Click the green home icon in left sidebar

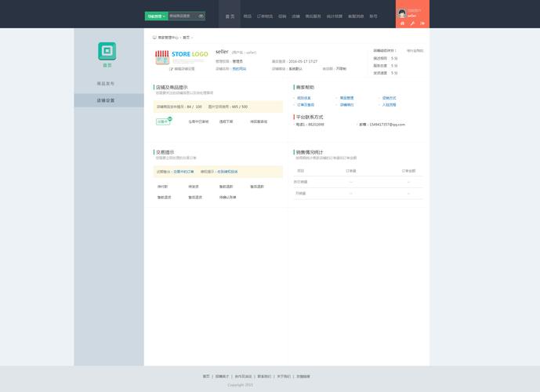(107, 52)
